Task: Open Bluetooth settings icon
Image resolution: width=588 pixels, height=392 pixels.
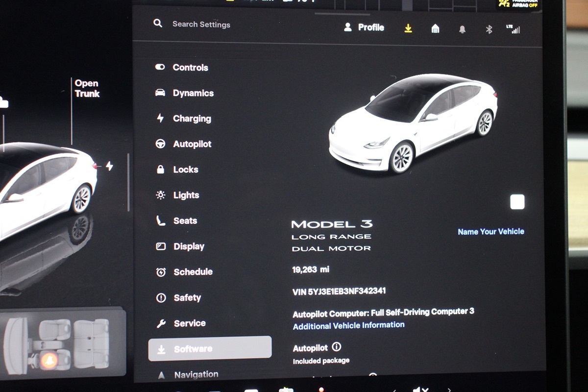Action: click(x=489, y=29)
